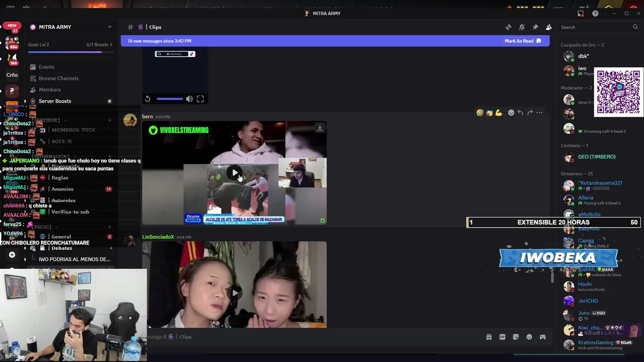The width and height of the screenshot is (644, 362).
Task: Select the Verifica-tu-sub channel
Action: [70, 212]
